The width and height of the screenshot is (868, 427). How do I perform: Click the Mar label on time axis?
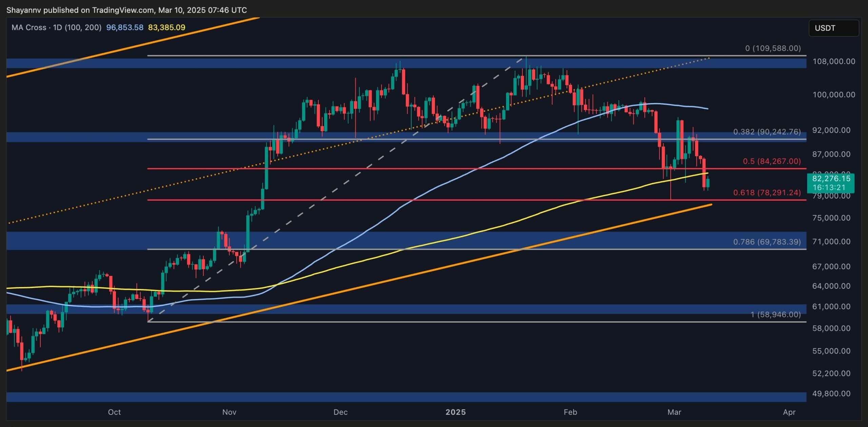pos(674,412)
